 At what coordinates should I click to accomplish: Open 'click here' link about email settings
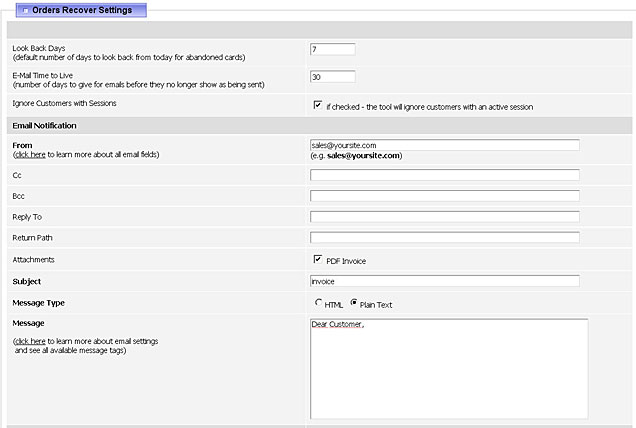[30, 341]
